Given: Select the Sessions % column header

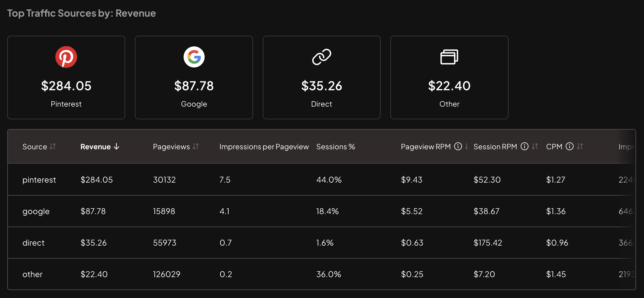Looking at the screenshot, I should click(x=336, y=147).
